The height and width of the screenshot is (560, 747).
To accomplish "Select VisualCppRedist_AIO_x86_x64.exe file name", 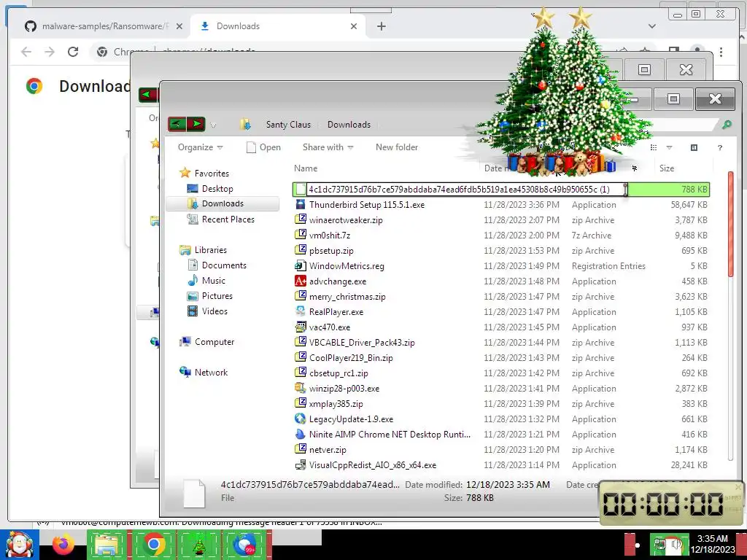I will point(373,464).
